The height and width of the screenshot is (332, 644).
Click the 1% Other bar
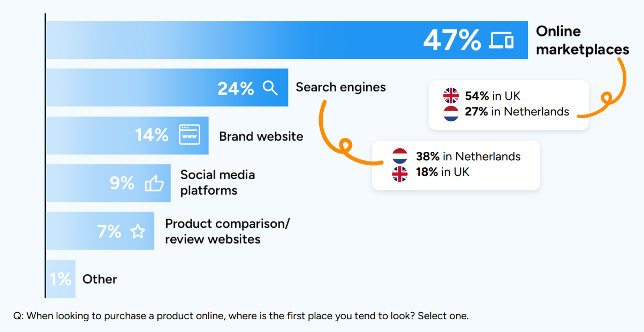(x=60, y=279)
